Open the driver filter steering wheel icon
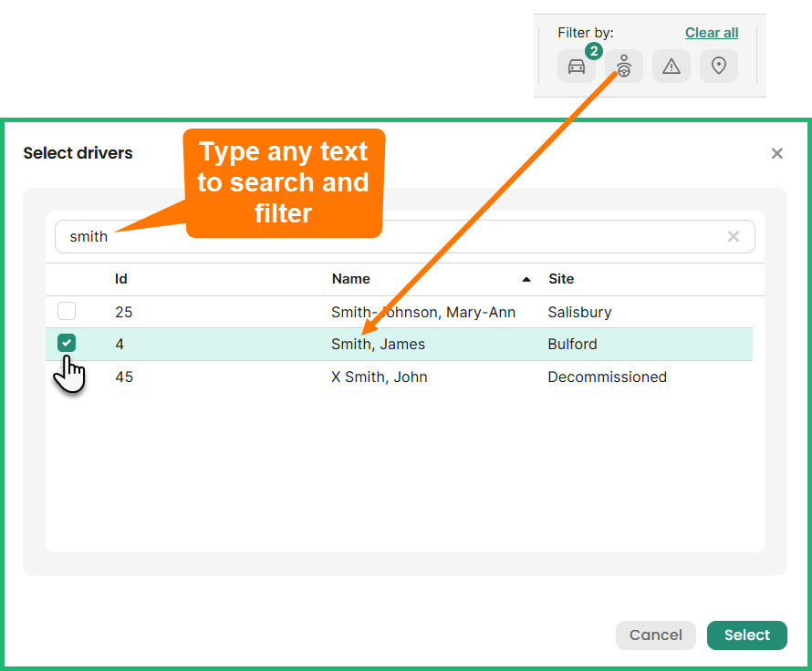The height and width of the screenshot is (671, 812). click(x=624, y=67)
